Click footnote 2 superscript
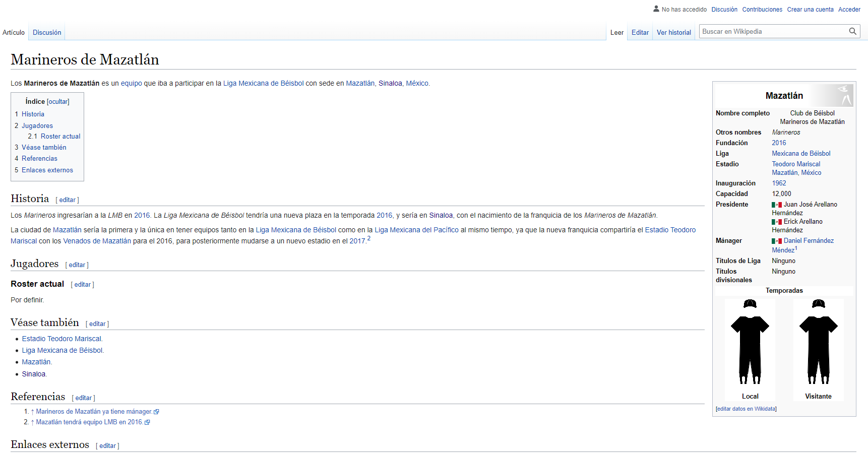This screenshot has height=453, width=868. coord(369,239)
